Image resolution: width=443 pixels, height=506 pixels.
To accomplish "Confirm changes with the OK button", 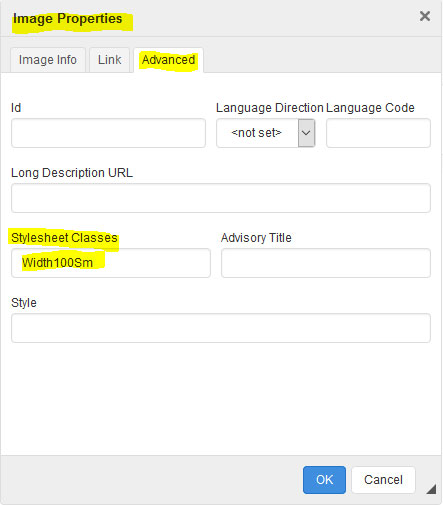I will pyautogui.click(x=324, y=480).
